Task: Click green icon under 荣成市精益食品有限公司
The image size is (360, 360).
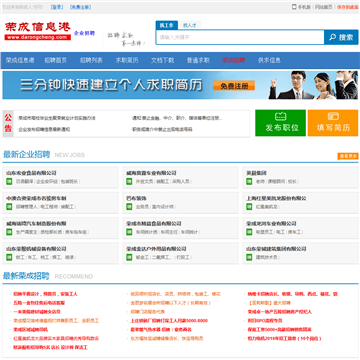Action: (x=129, y=232)
